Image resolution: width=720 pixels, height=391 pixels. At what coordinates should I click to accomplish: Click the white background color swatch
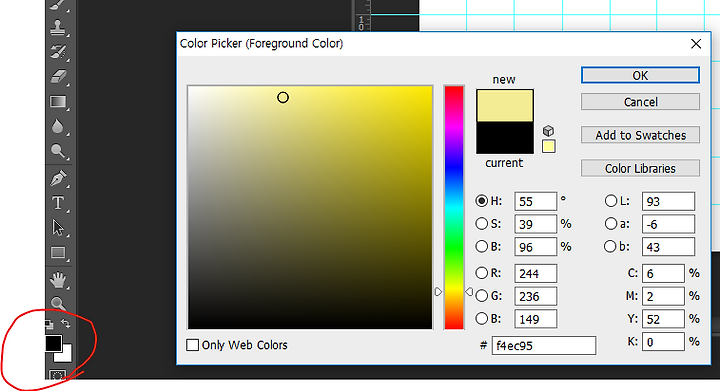[x=65, y=355]
